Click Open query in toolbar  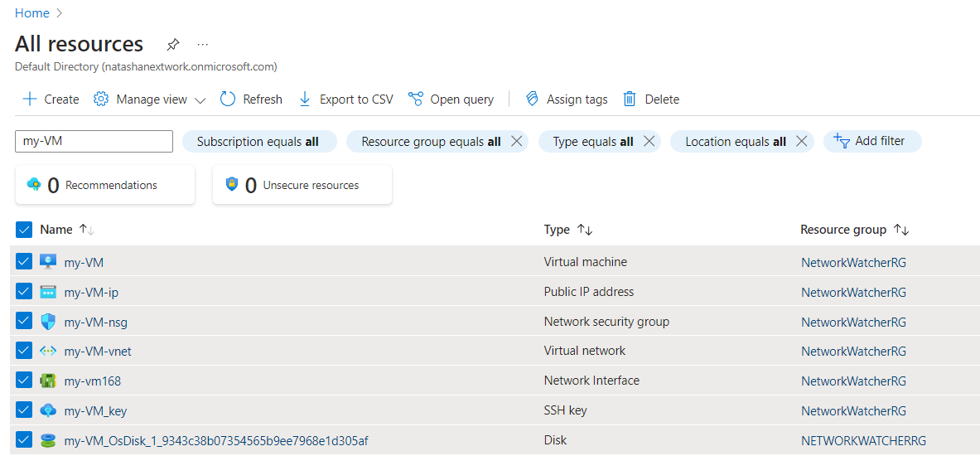click(451, 99)
